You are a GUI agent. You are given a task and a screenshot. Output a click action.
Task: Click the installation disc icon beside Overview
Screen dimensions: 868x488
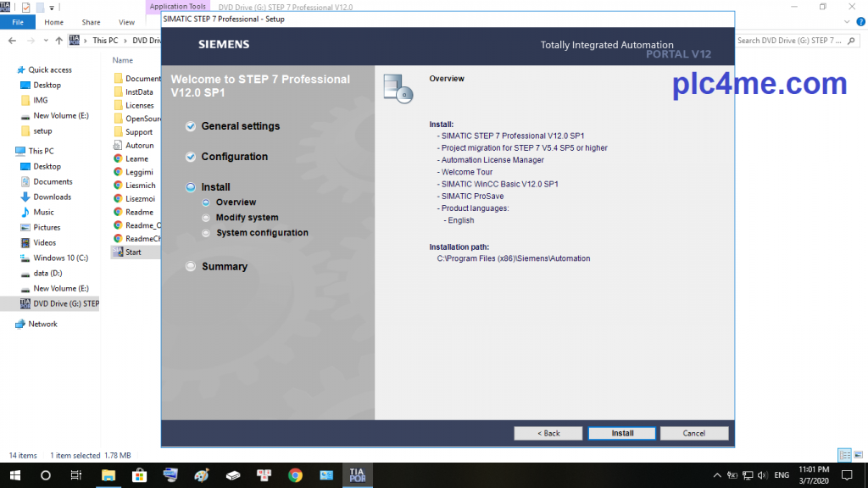398,87
